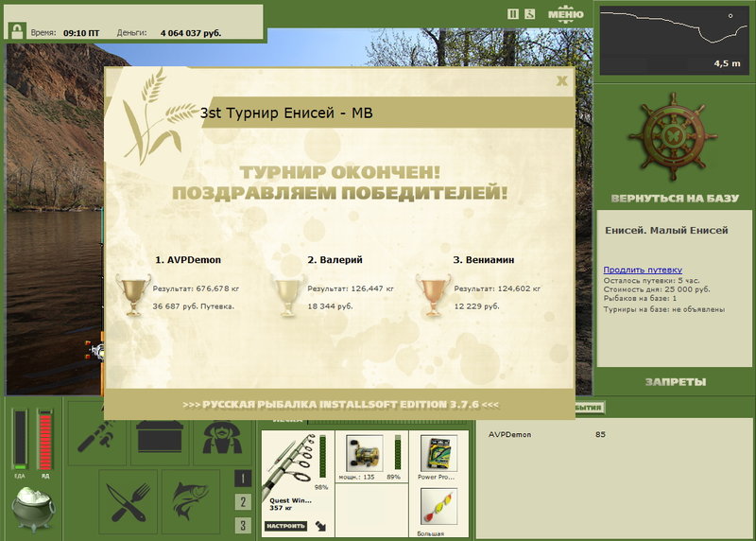
Task: Click the S icon next to pause
Action: pos(530,14)
